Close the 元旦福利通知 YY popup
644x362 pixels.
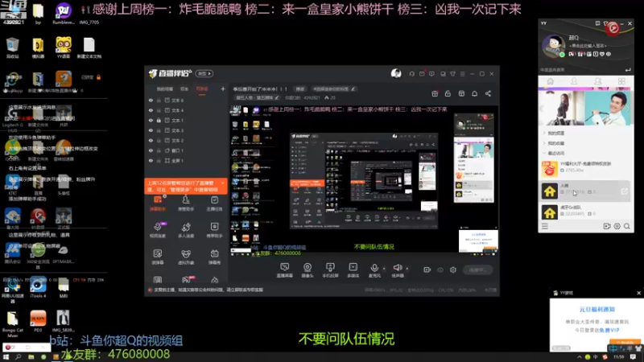pos(638,293)
